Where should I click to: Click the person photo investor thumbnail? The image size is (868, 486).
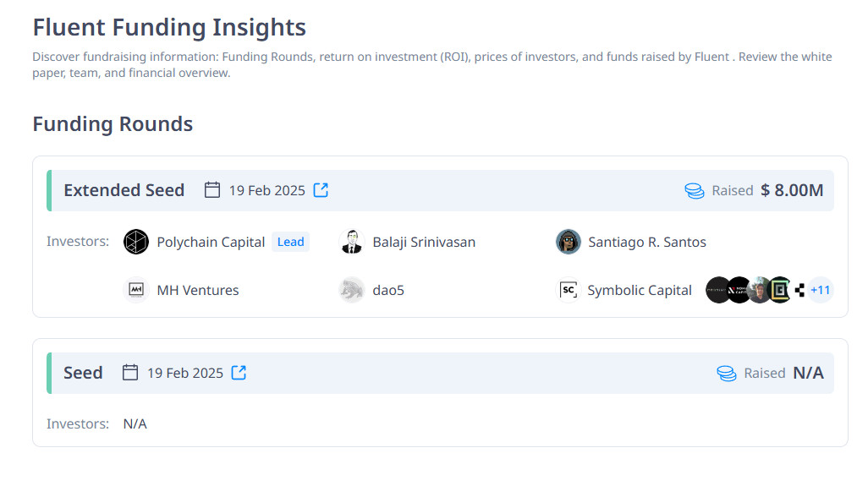click(x=760, y=290)
